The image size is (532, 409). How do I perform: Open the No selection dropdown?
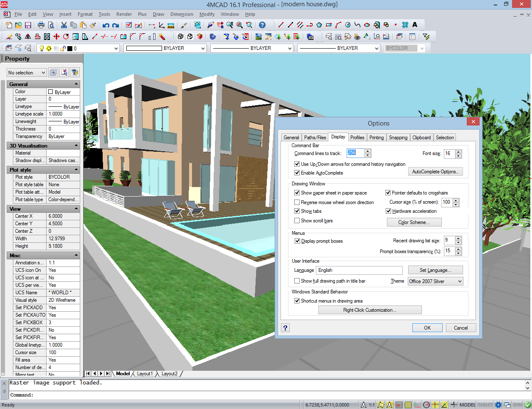coord(27,73)
